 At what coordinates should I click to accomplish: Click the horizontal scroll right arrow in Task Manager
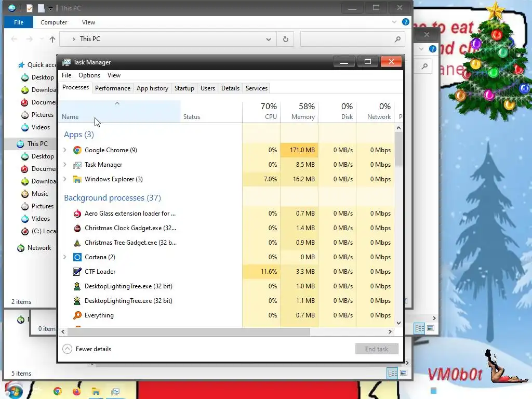(x=390, y=331)
